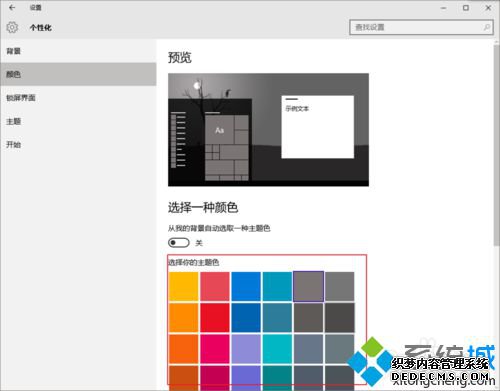This screenshot has height=391, width=500.
Task: Open the 主题 section
Action: pyautogui.click(x=78, y=121)
